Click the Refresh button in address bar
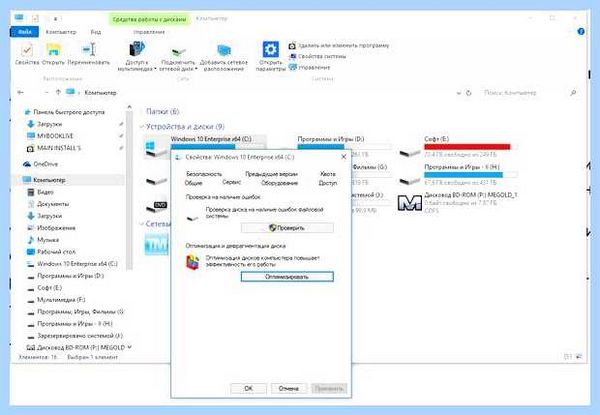Image resolution: width=600 pixels, height=415 pixels. tap(469, 93)
